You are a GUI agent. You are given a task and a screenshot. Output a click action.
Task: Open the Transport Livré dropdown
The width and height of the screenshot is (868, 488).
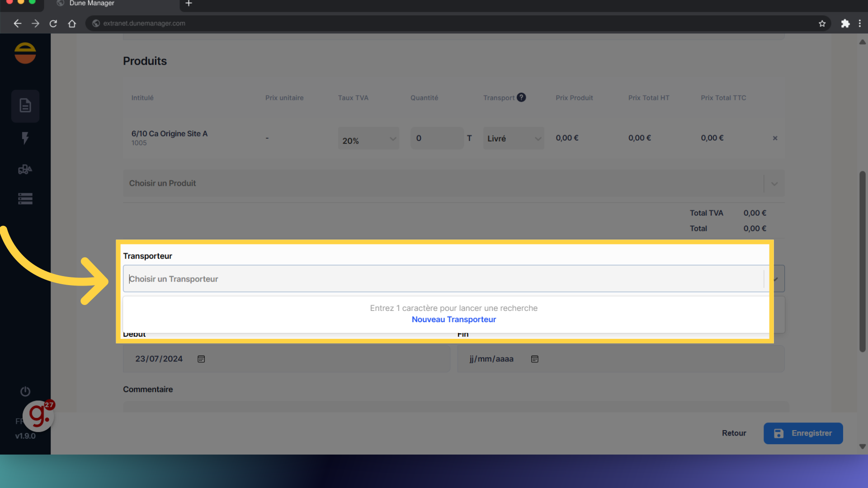coord(514,139)
